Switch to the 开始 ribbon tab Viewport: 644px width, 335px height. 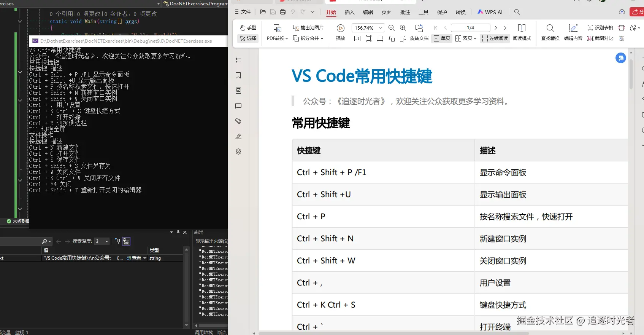[x=331, y=12]
